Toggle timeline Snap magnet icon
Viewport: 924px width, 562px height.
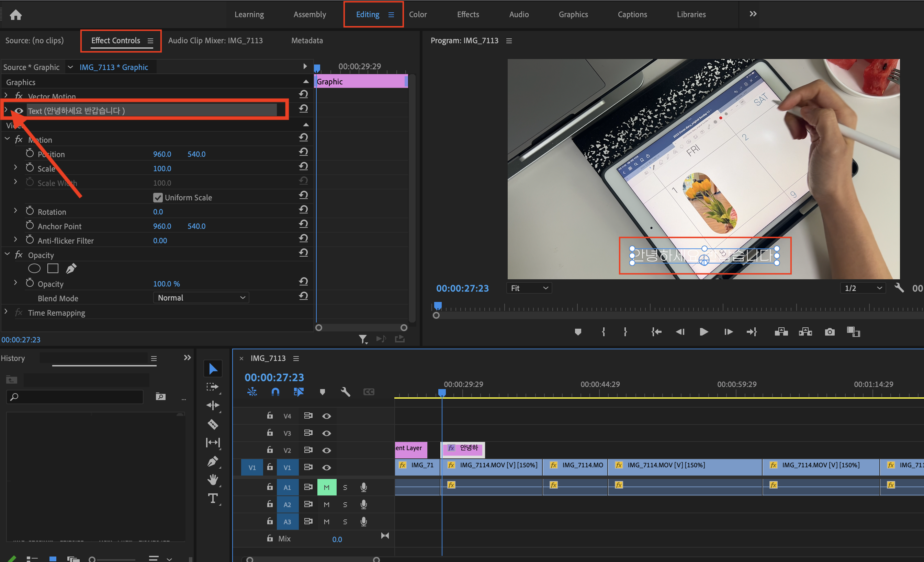[x=275, y=392]
